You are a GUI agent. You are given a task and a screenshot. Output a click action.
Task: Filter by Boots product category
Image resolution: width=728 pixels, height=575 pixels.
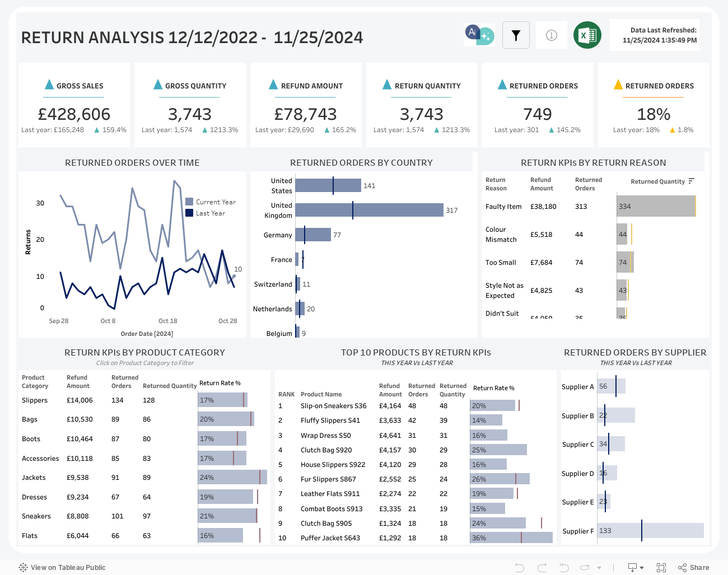click(x=31, y=439)
